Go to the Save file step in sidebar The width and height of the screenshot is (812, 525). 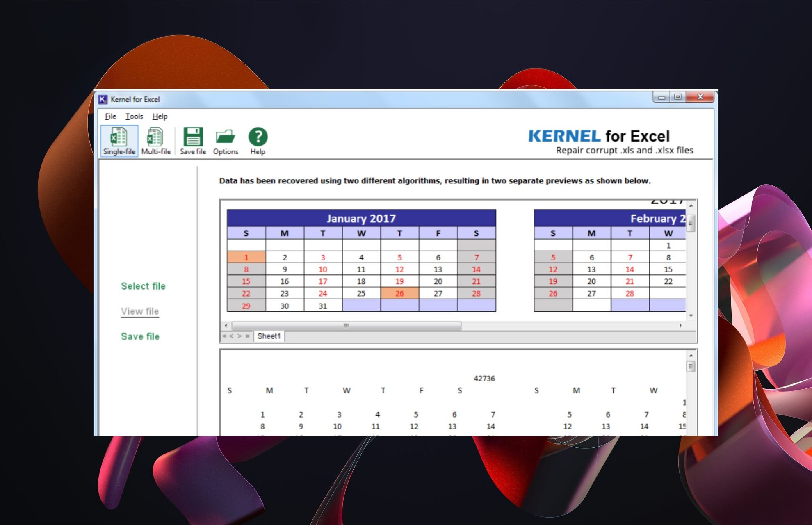[140, 336]
